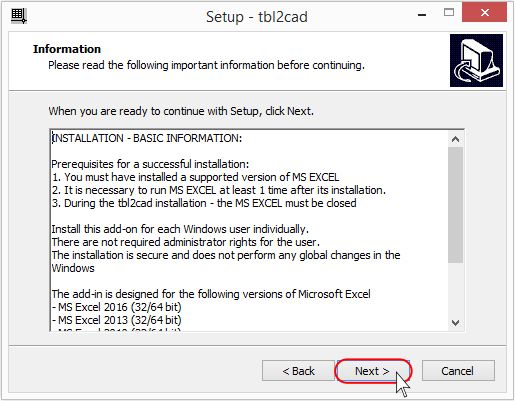Click the scrollbar thumb in the information box
The width and height of the screenshot is (515, 401).
[x=455, y=205]
